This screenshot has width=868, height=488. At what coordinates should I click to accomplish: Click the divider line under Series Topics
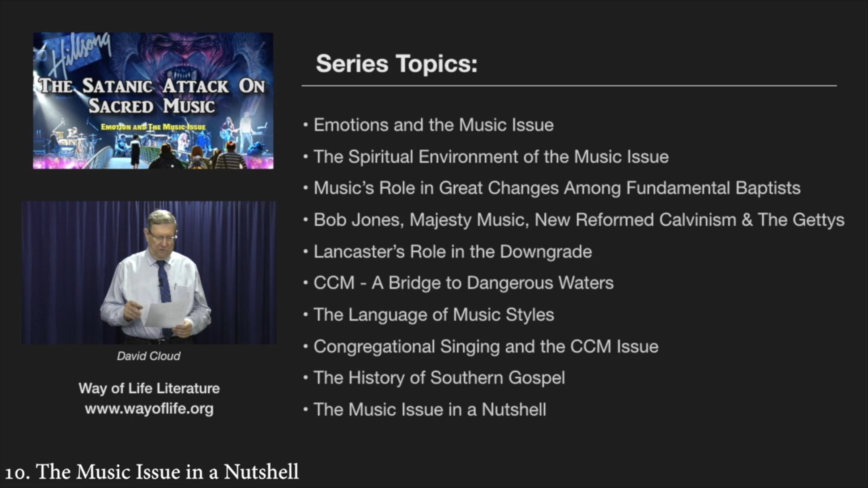569,86
